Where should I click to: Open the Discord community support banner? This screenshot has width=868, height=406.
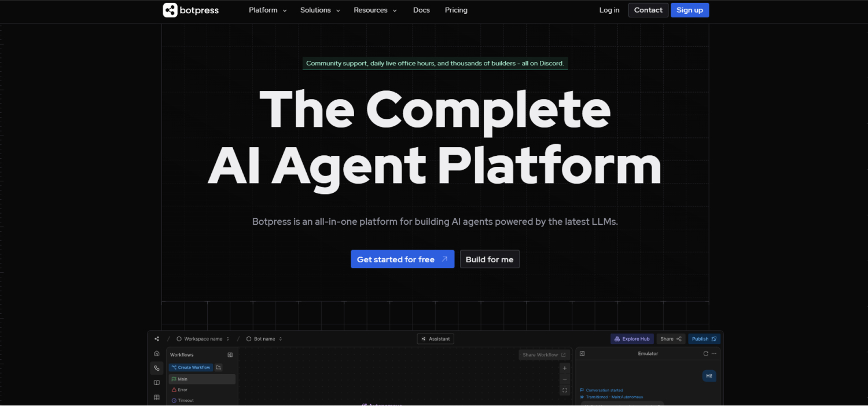coord(435,63)
